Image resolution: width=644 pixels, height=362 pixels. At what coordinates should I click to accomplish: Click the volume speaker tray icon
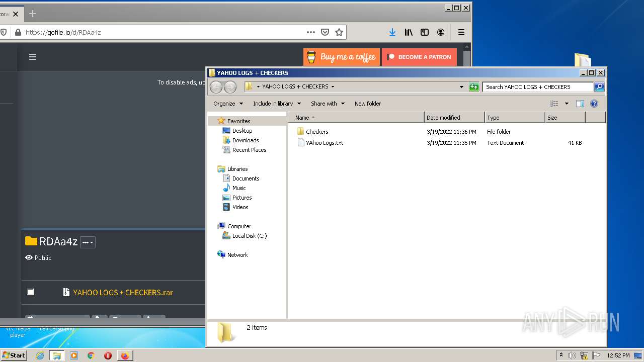click(x=572, y=355)
